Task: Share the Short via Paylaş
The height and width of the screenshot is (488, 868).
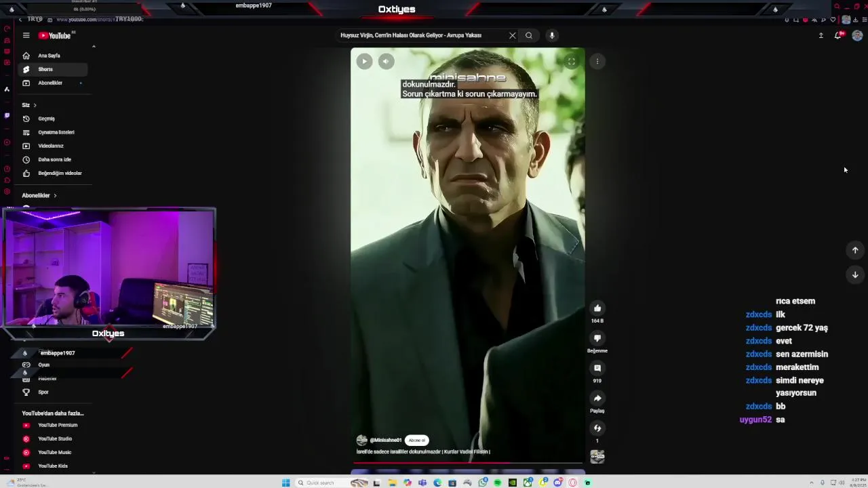Action: tap(597, 398)
